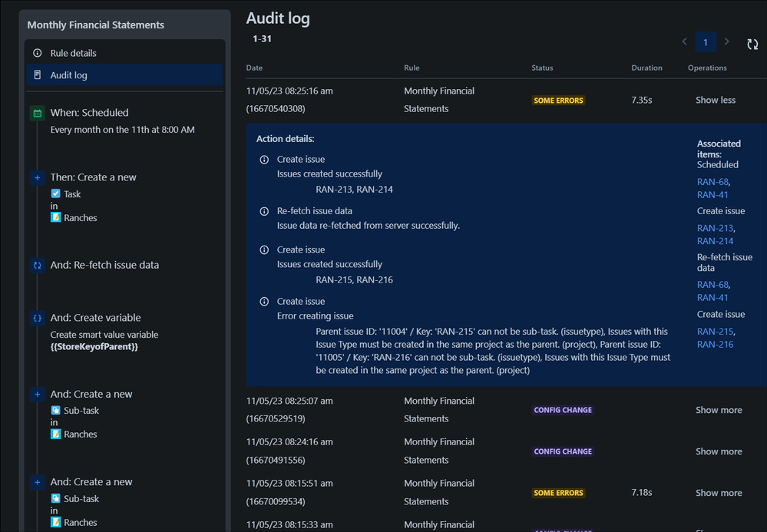Open RAN-215 associated item link
The image size is (767, 532).
[x=715, y=331]
